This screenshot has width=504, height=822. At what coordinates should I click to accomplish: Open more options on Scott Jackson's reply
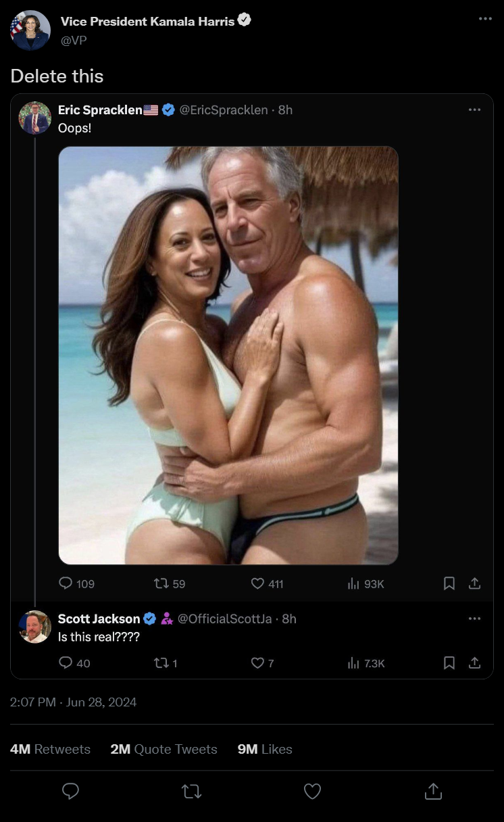click(x=474, y=619)
